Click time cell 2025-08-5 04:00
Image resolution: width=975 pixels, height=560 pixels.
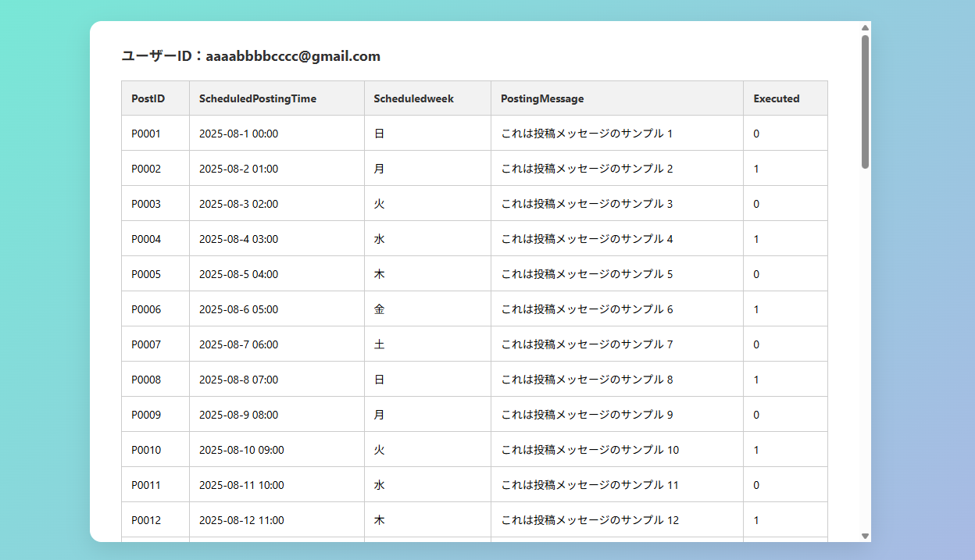[x=277, y=274]
